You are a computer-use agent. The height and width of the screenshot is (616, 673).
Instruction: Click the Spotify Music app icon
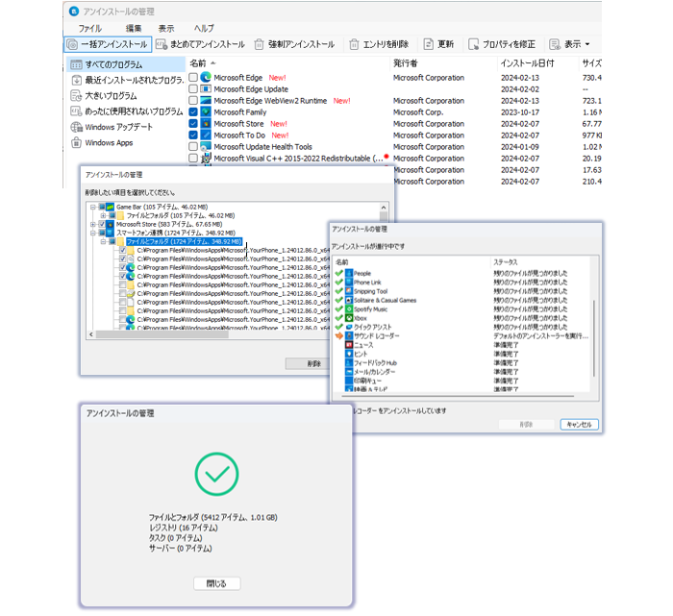coord(349,309)
